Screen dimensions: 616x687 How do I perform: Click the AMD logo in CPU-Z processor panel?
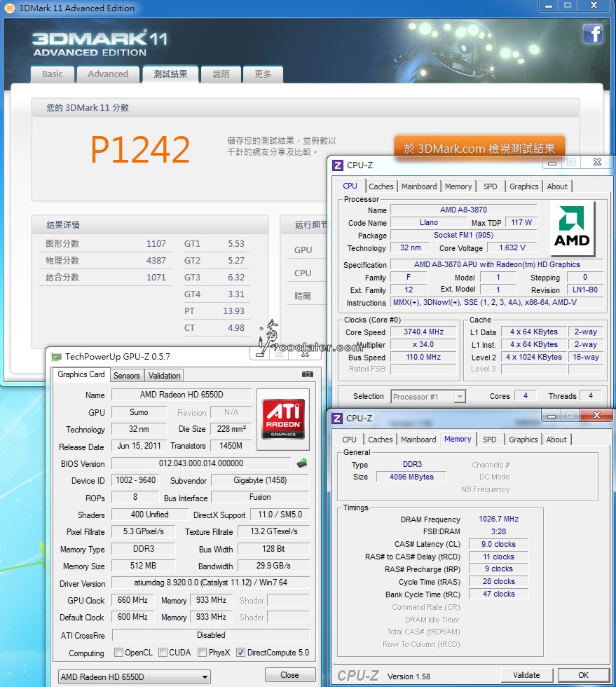point(572,229)
